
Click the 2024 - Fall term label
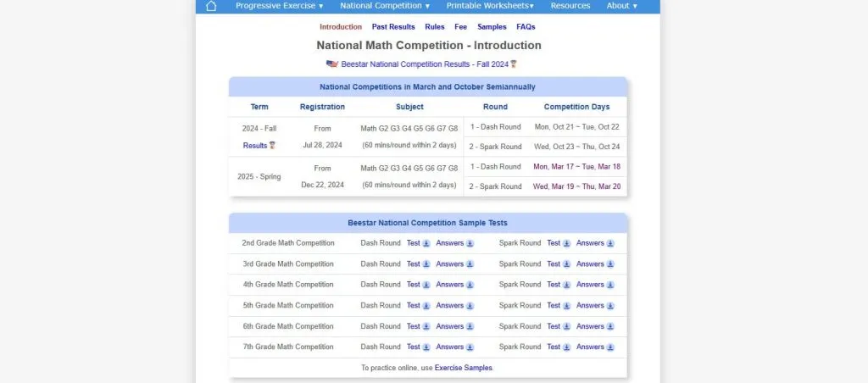click(x=259, y=129)
